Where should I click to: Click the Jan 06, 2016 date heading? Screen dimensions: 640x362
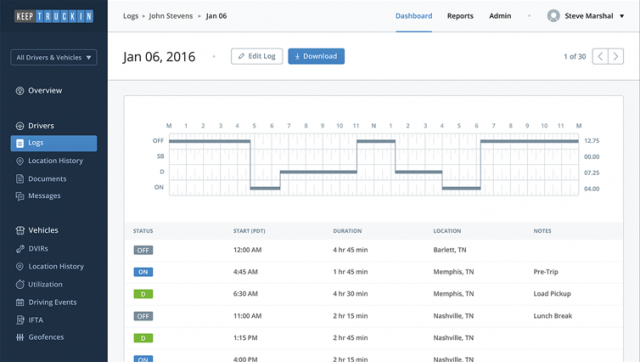[159, 57]
